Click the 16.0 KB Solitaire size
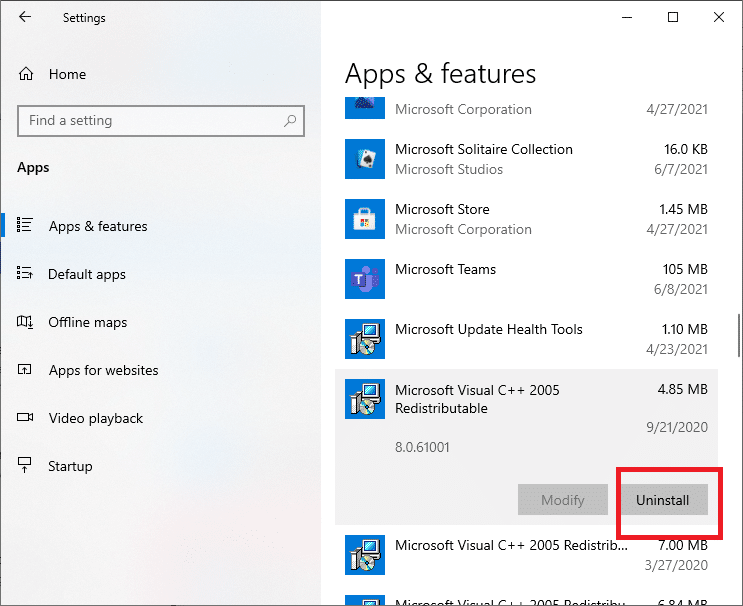The height and width of the screenshot is (606, 743). 686,149
